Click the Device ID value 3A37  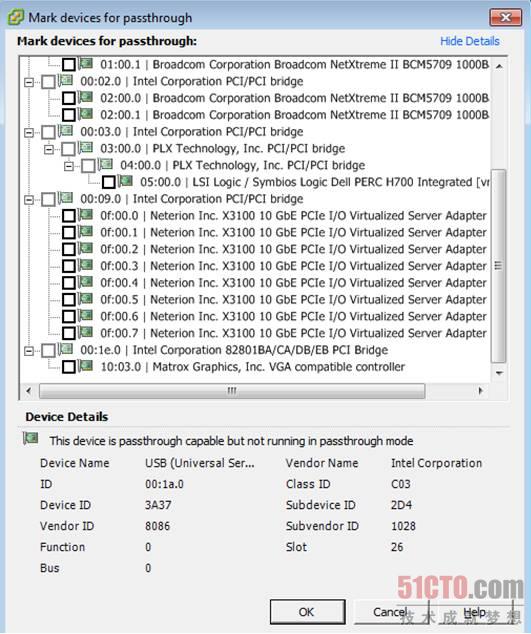(158, 505)
